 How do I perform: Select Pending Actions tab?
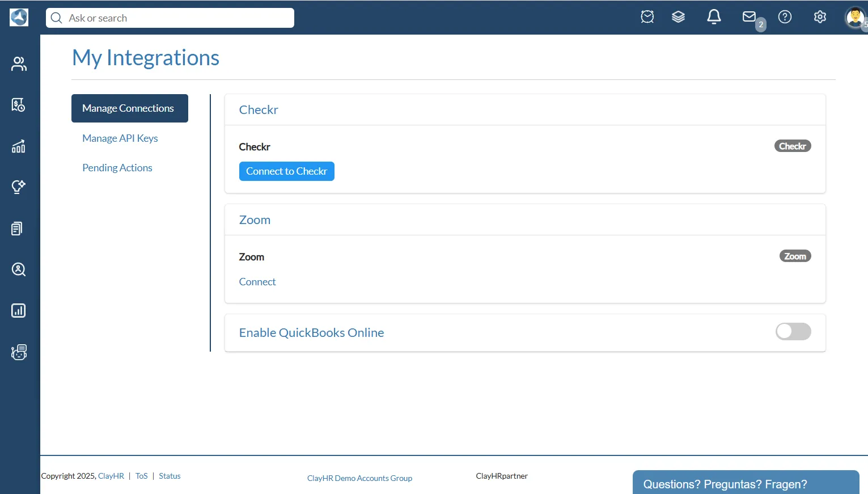(x=117, y=168)
